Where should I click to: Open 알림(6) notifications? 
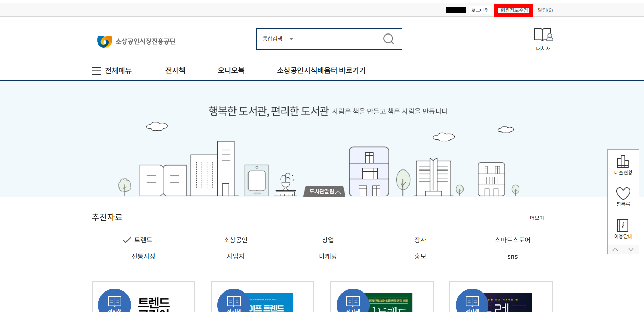point(545,10)
